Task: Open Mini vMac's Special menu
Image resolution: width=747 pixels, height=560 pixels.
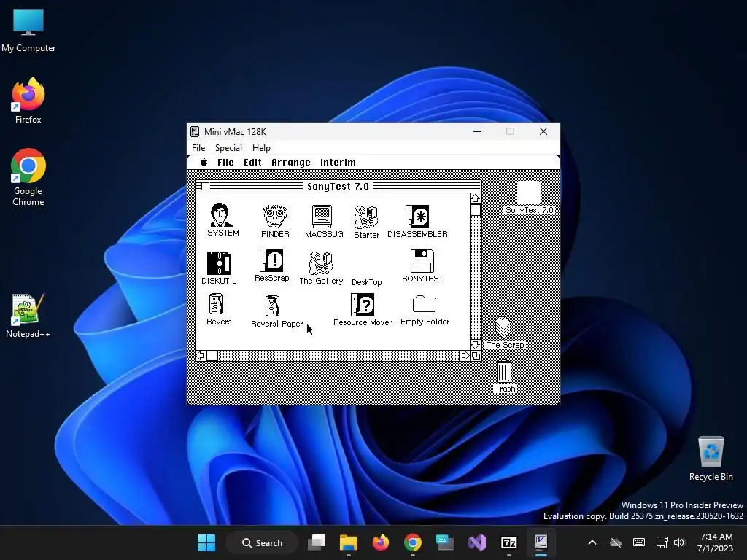Action: (x=228, y=147)
